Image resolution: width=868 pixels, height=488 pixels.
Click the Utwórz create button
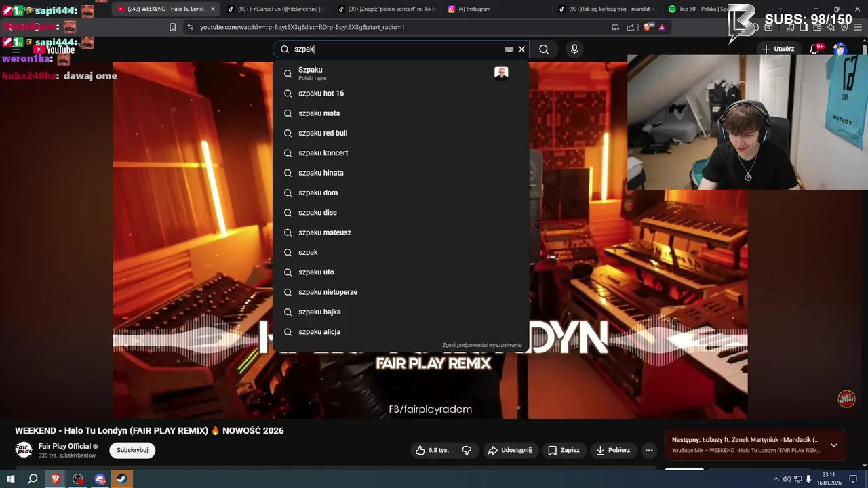coord(778,49)
